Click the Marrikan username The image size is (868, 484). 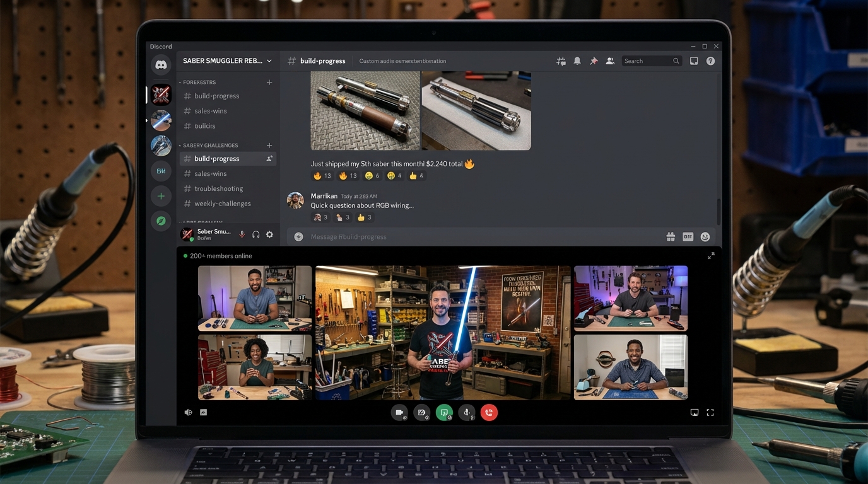point(324,196)
